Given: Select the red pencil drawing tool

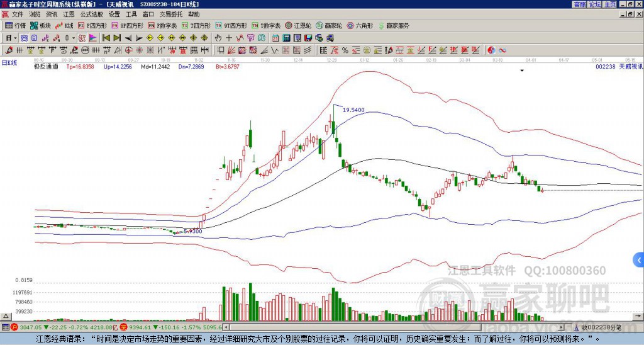Looking at the screenshot, I should (x=8, y=50).
